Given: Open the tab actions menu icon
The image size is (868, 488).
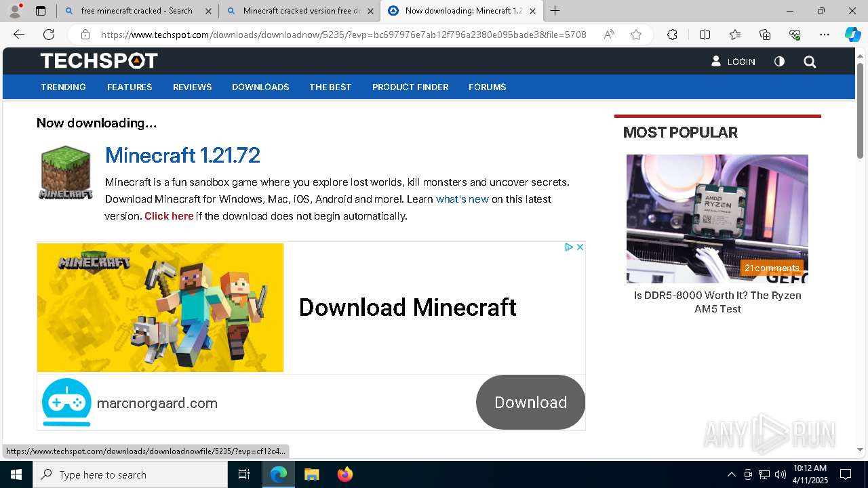Looking at the screenshot, I should click(x=41, y=11).
